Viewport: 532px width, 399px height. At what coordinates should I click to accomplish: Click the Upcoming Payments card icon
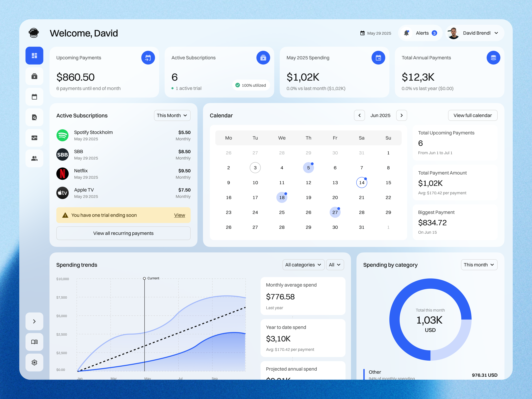pyautogui.click(x=148, y=58)
